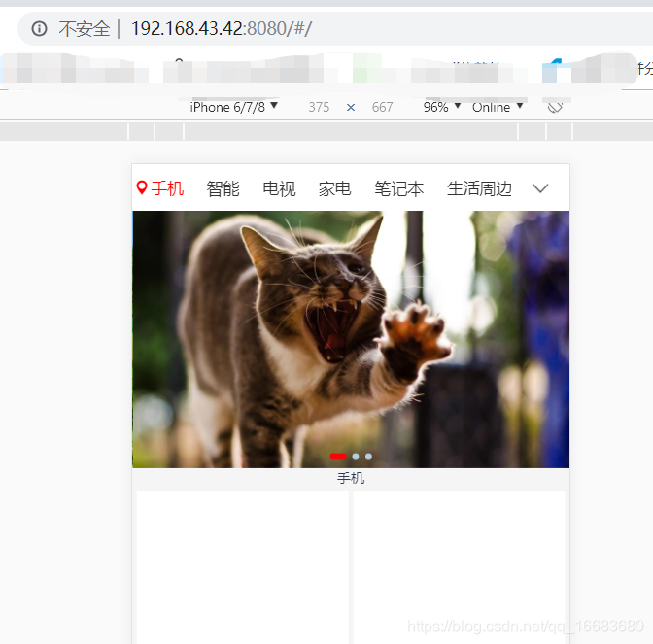The height and width of the screenshot is (644, 653).
Task: Select the 手机 tab
Action: point(167,188)
